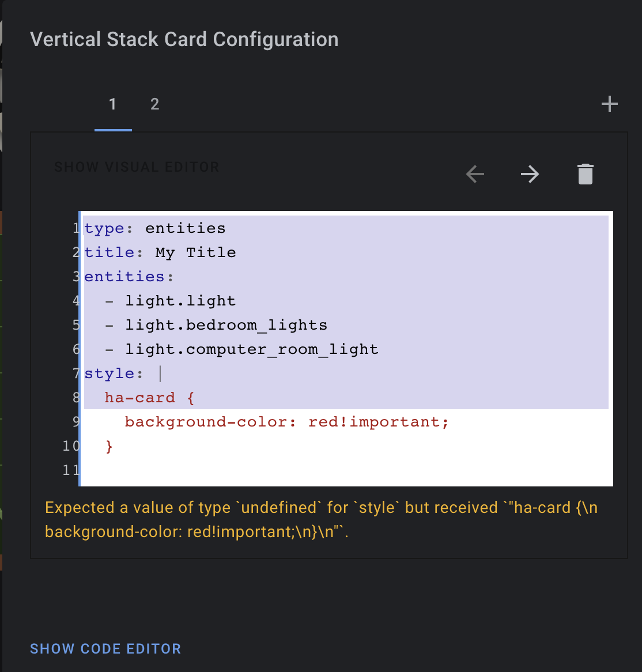The width and height of the screenshot is (642, 672).
Task: Click the 'entities:' key in the editor
Action: tap(127, 277)
